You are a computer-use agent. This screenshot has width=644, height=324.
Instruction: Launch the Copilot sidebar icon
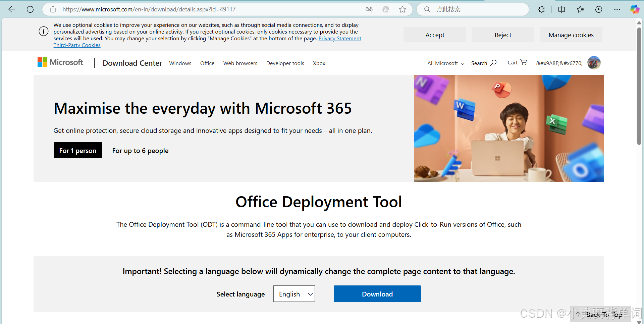[635, 9]
